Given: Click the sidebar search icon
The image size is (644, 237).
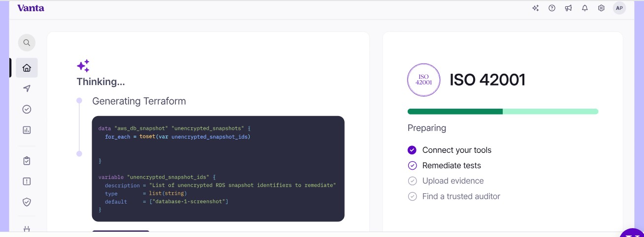Looking at the screenshot, I should point(27,43).
